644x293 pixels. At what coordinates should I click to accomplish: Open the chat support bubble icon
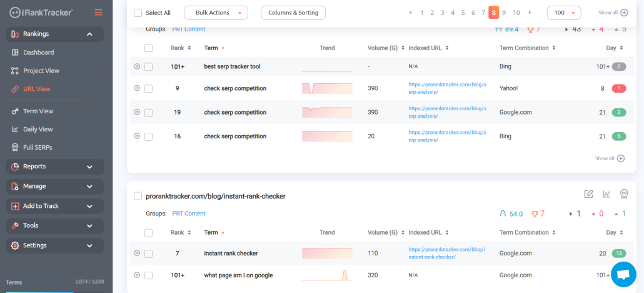coord(623,274)
